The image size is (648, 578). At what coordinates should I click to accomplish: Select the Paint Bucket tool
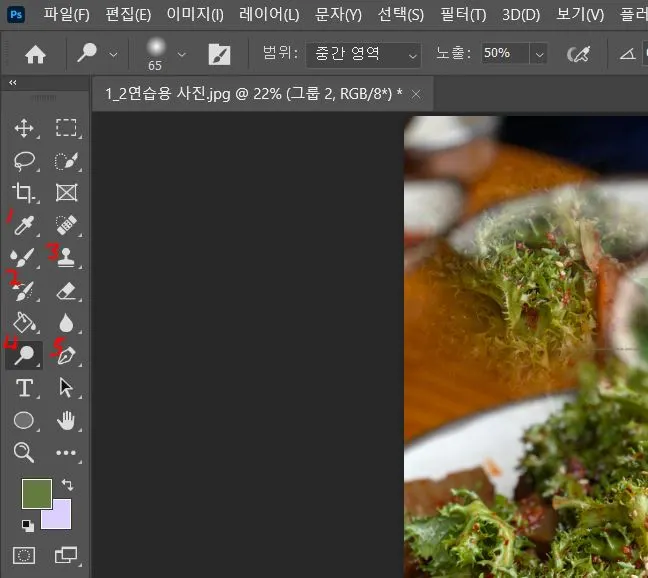[24, 323]
